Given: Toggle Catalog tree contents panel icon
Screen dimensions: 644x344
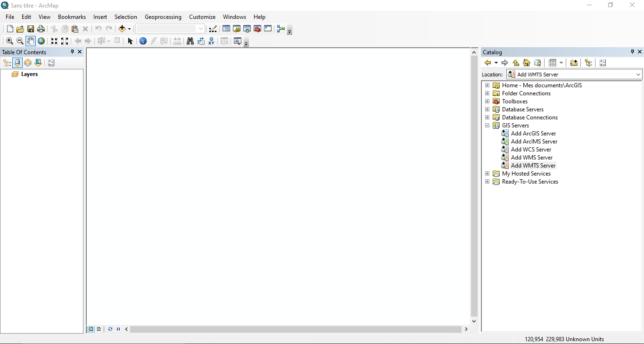Looking at the screenshot, I should tap(588, 63).
